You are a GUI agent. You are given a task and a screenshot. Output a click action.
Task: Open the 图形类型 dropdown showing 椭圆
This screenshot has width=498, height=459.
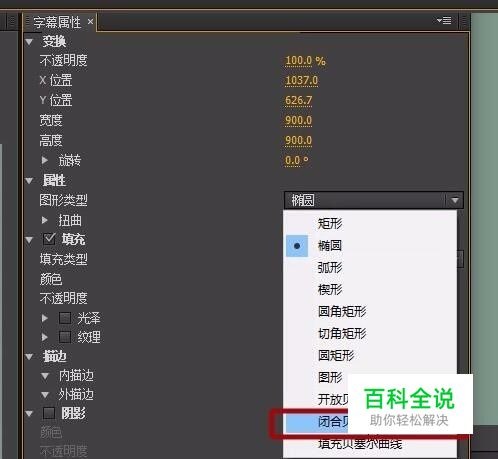[x=373, y=200]
